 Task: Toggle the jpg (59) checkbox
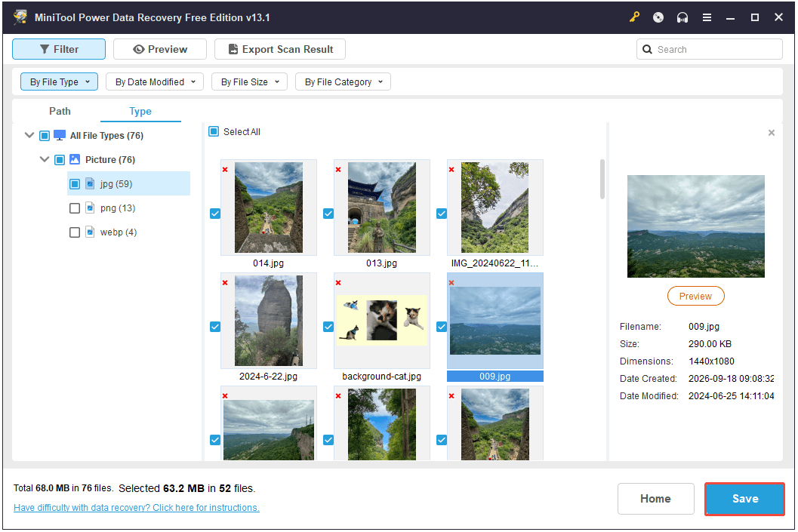click(x=75, y=183)
